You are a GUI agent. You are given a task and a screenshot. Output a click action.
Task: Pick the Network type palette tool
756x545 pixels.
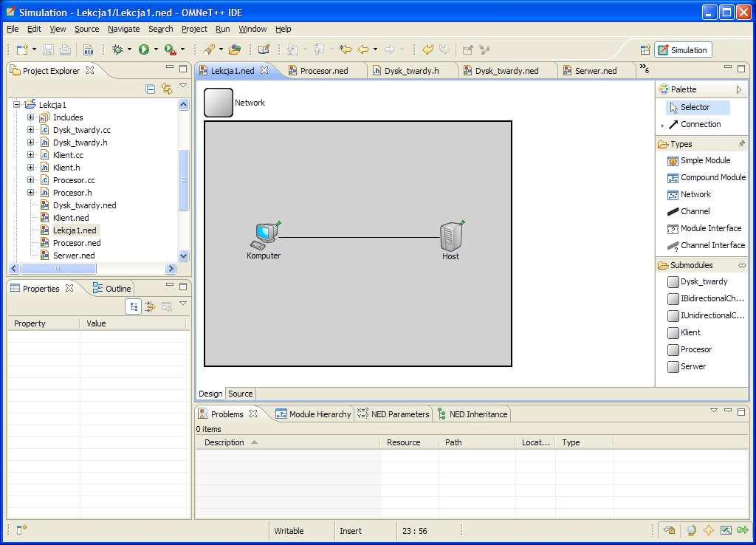point(689,194)
